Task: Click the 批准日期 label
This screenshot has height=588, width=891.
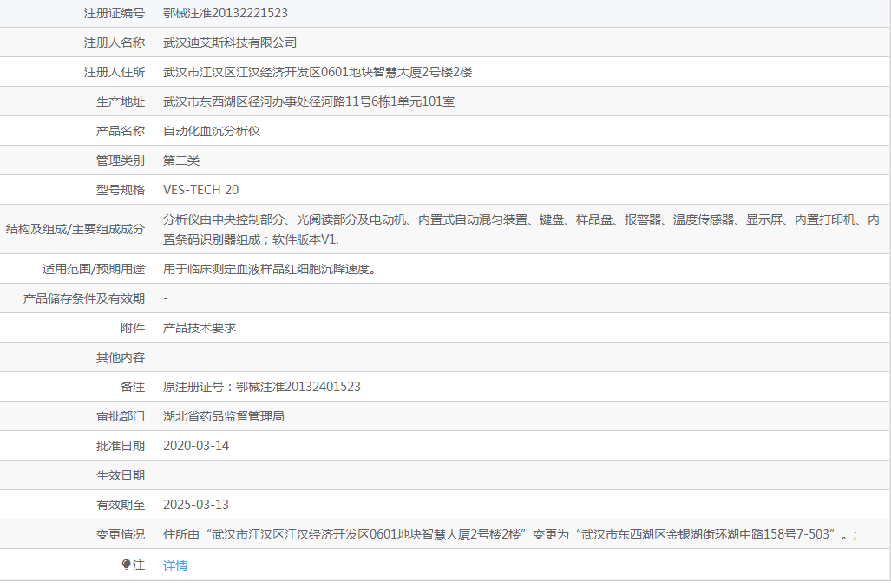Action: coord(121,446)
